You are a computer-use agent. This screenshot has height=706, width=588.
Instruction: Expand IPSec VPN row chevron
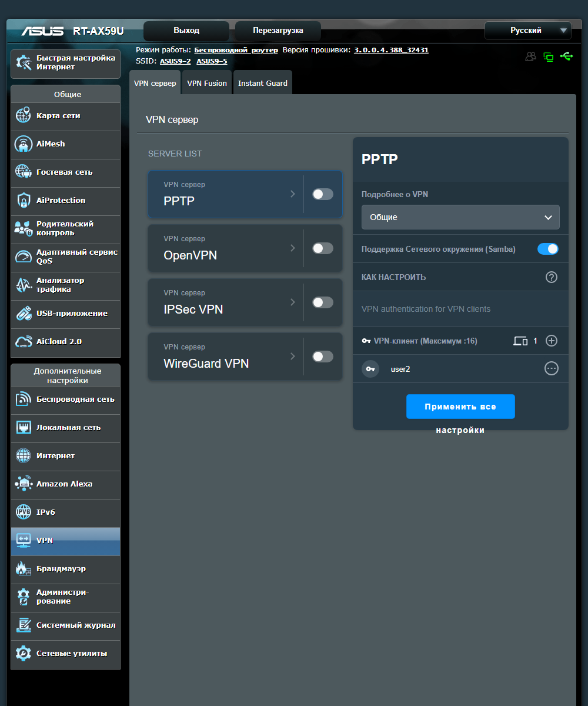[x=293, y=302]
